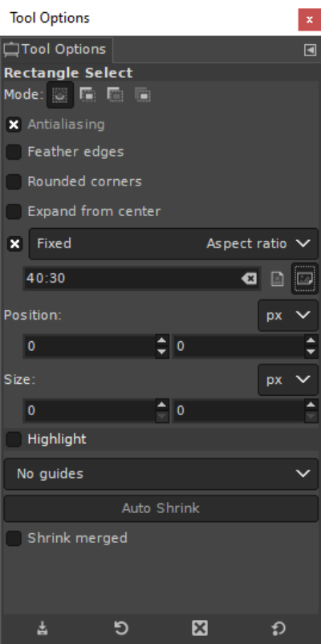321x644 pixels.
Task: Select Replace current selection mode
Action: (x=60, y=95)
